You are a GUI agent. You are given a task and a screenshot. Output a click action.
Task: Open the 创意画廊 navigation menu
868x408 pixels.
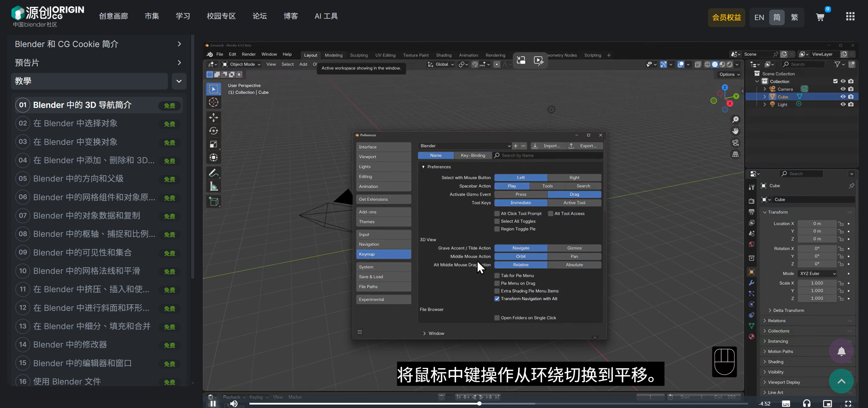click(113, 16)
